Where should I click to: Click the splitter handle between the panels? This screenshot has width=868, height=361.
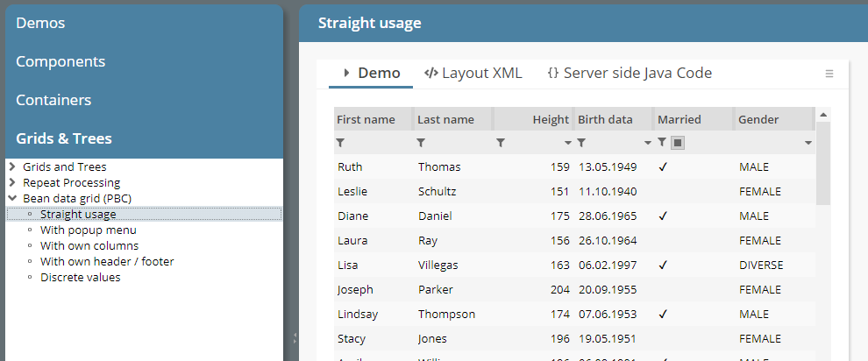(295, 337)
